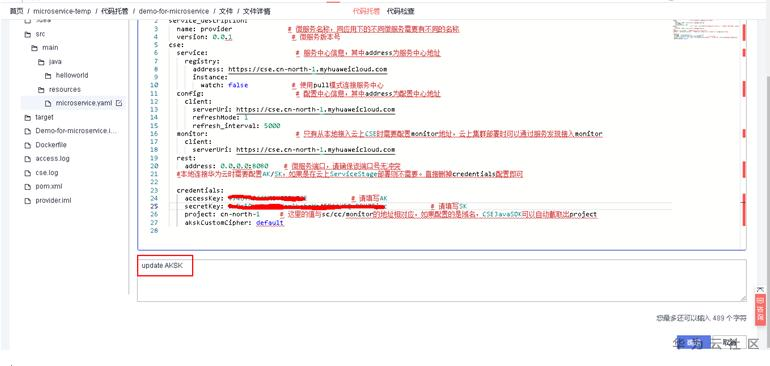Image resolution: width=770 pixels, height=366 pixels.
Task: Click the edit icon next to microservice.yaml
Action: tap(119, 103)
